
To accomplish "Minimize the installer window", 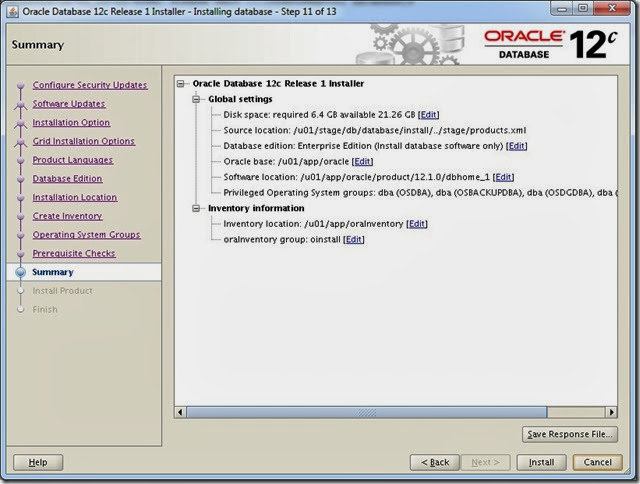I will click(x=562, y=9).
